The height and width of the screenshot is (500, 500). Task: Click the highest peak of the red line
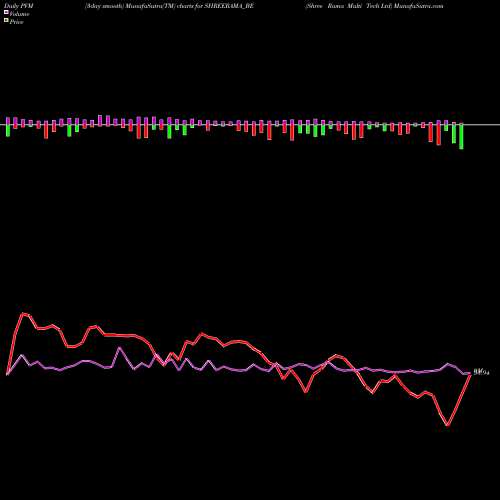(23, 313)
